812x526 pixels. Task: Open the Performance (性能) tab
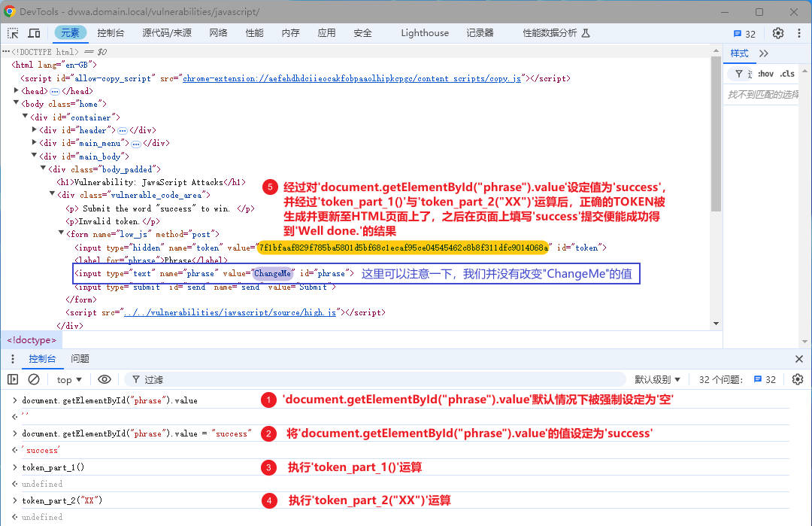click(x=254, y=33)
